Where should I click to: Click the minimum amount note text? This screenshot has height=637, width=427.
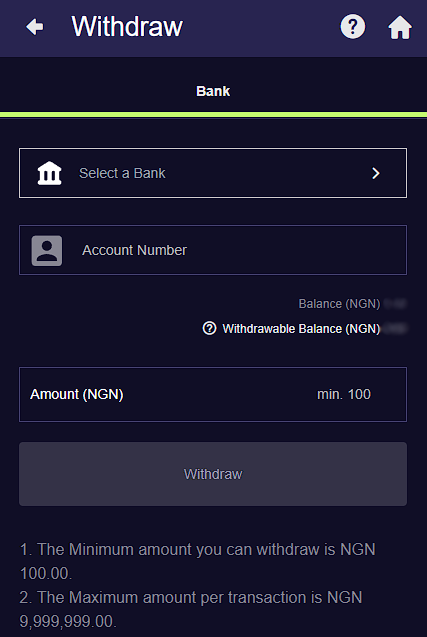(x=197, y=561)
